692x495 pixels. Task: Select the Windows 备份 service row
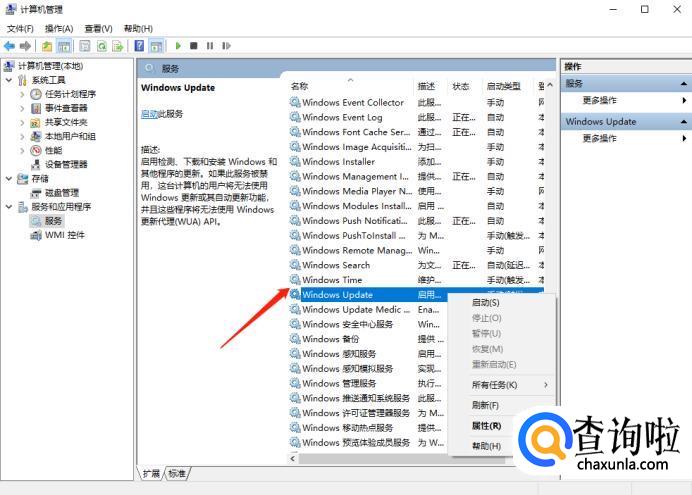pyautogui.click(x=331, y=339)
